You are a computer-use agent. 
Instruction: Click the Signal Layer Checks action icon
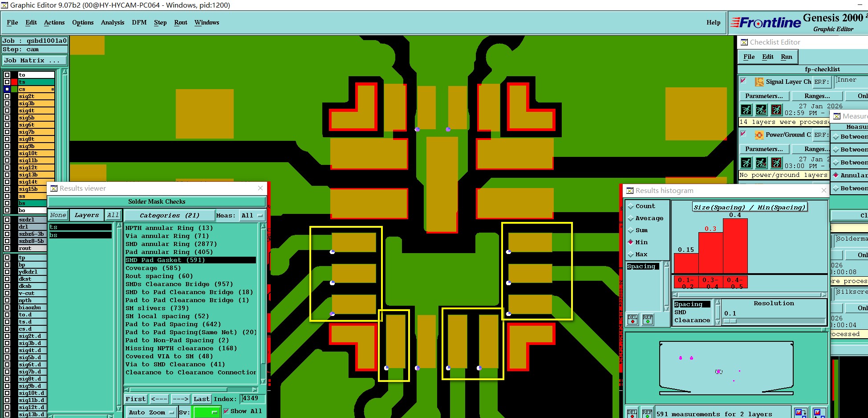tap(759, 82)
